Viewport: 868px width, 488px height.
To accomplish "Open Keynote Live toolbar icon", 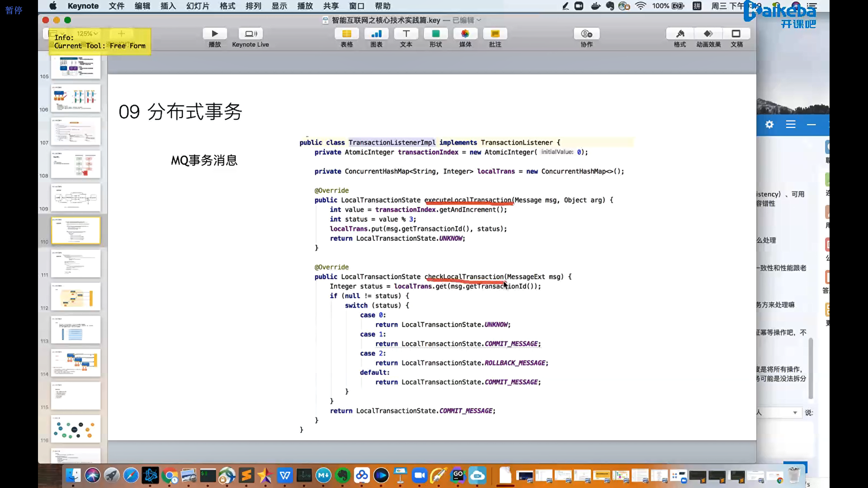I will (250, 34).
